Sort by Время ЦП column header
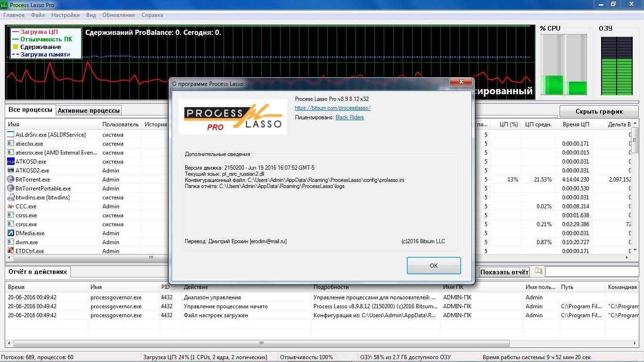This screenshot has height=362, width=644. (x=573, y=124)
